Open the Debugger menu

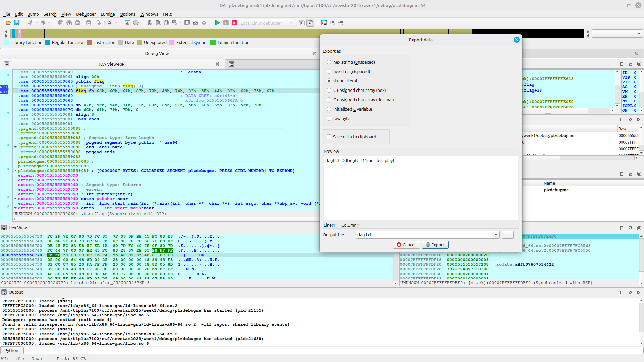coord(86,14)
